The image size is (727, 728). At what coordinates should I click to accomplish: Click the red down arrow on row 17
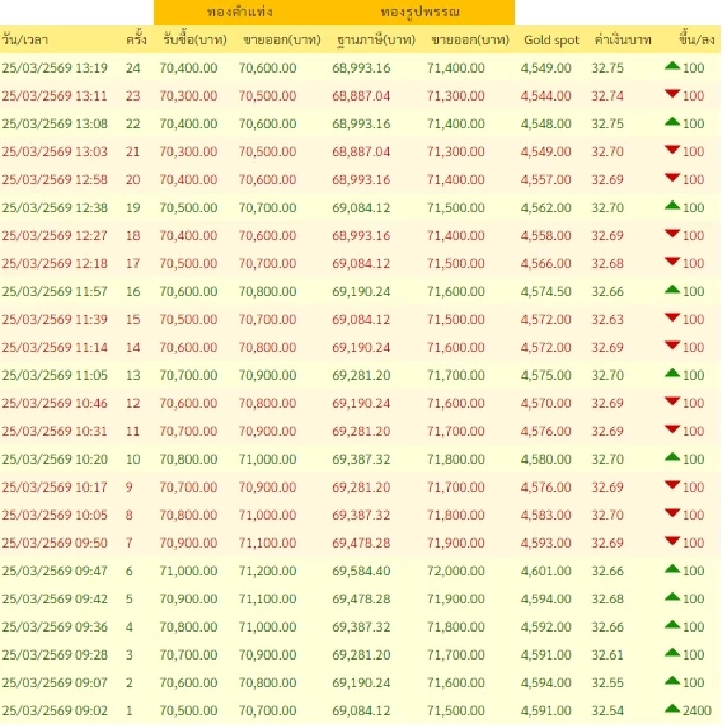(671, 262)
